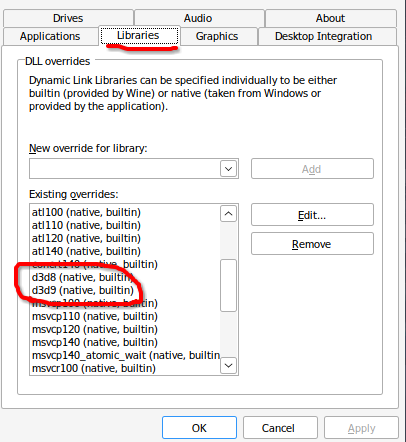Click the scroll up arrow in overrides list
This screenshot has height=442, width=406.
[x=228, y=214]
